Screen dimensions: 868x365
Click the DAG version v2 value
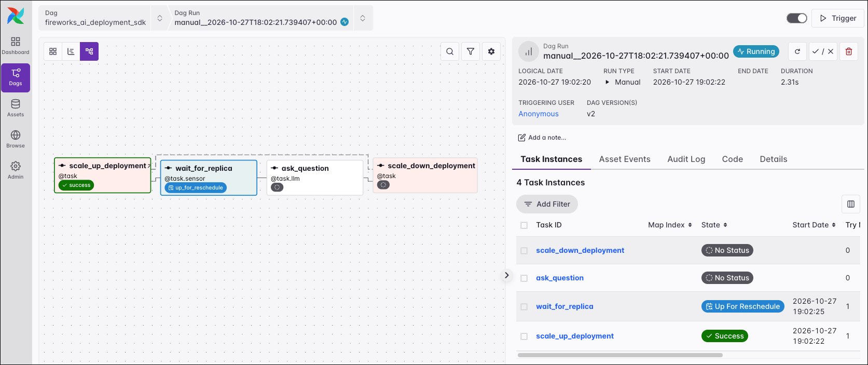point(591,114)
